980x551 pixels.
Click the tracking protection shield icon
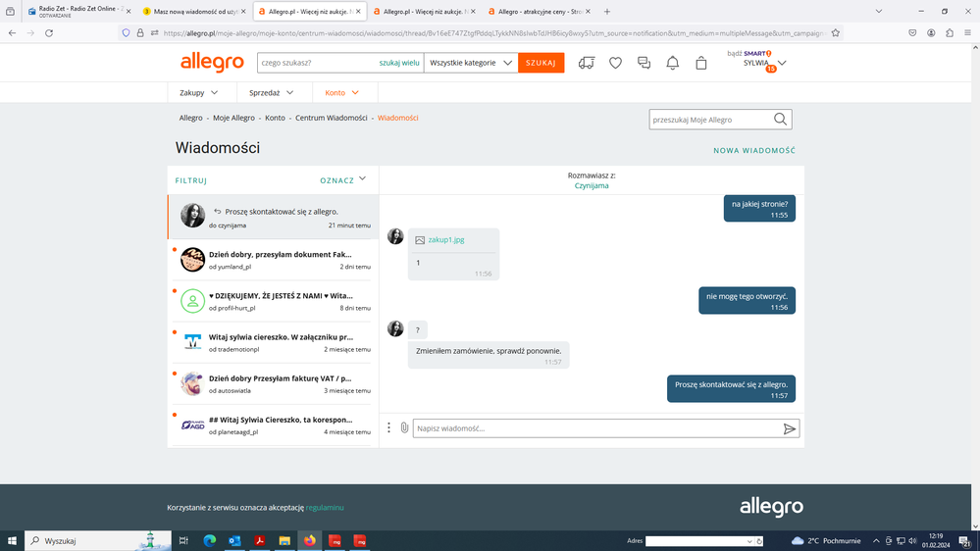[x=127, y=33]
